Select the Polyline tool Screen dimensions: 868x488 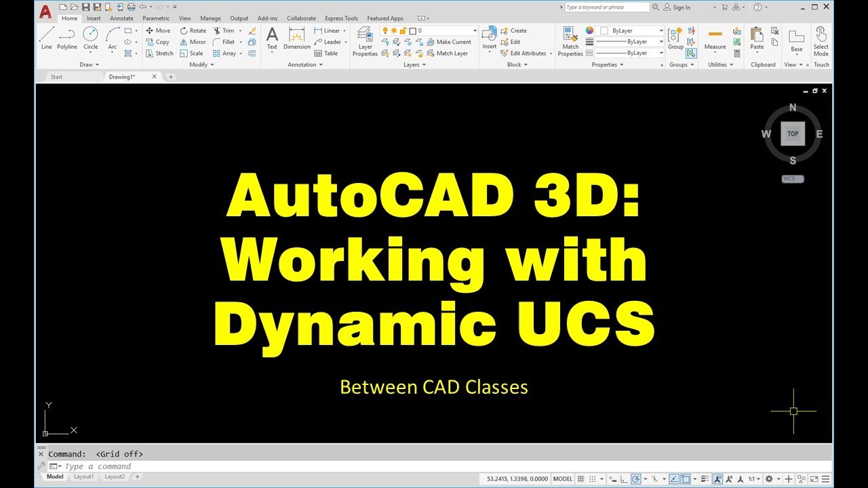(x=66, y=38)
